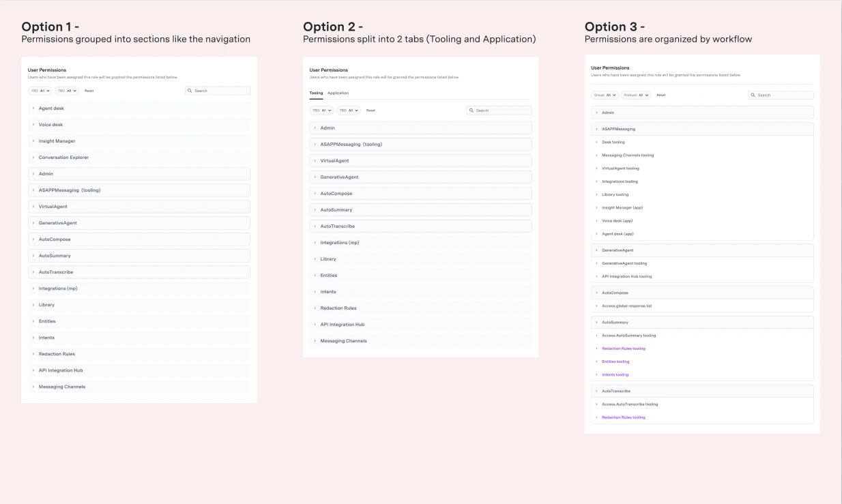The height and width of the screenshot is (504, 842).
Task: Expand ASAPPMessaging (tooling) in Option 1
Action: [x=139, y=190]
